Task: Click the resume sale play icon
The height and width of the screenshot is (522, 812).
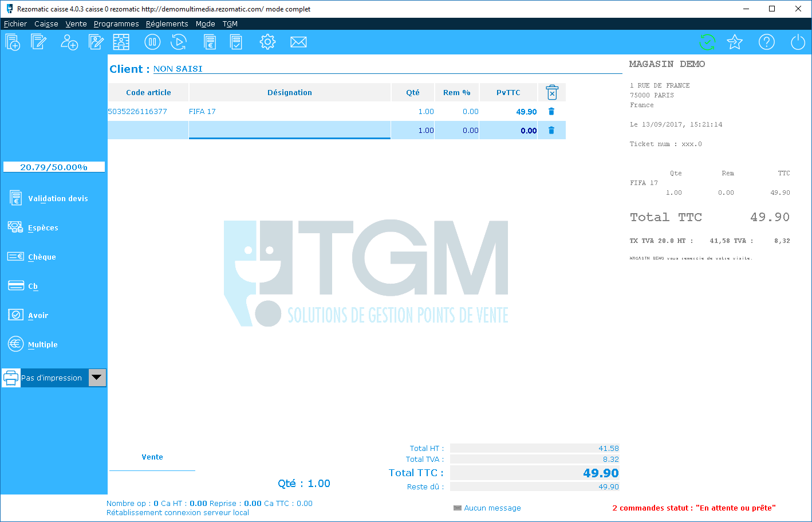Action: click(179, 42)
